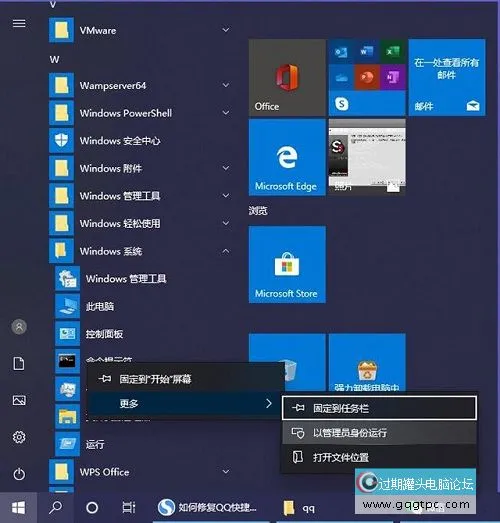Open the Windows PowerShell folder icon
Viewport: 500px width, 523px height.
(61, 113)
